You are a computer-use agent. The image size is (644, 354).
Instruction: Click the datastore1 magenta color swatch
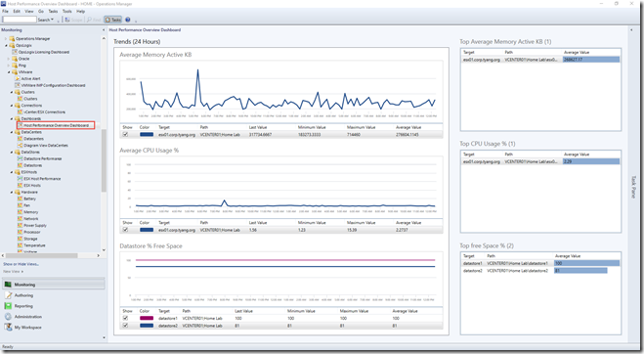147,318
